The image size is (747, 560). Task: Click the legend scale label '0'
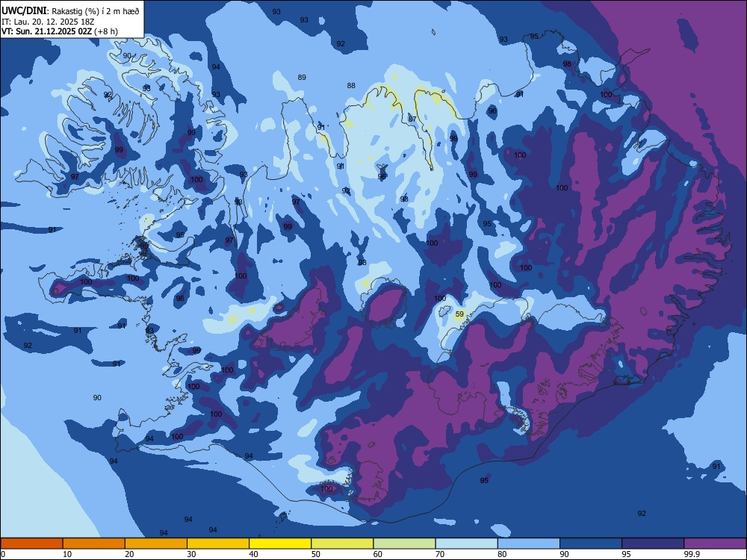click(x=3, y=554)
